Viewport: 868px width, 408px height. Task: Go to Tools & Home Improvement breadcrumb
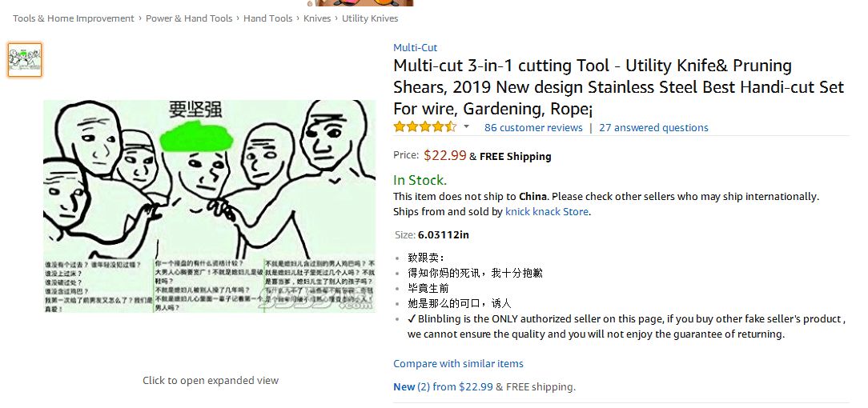click(x=74, y=18)
